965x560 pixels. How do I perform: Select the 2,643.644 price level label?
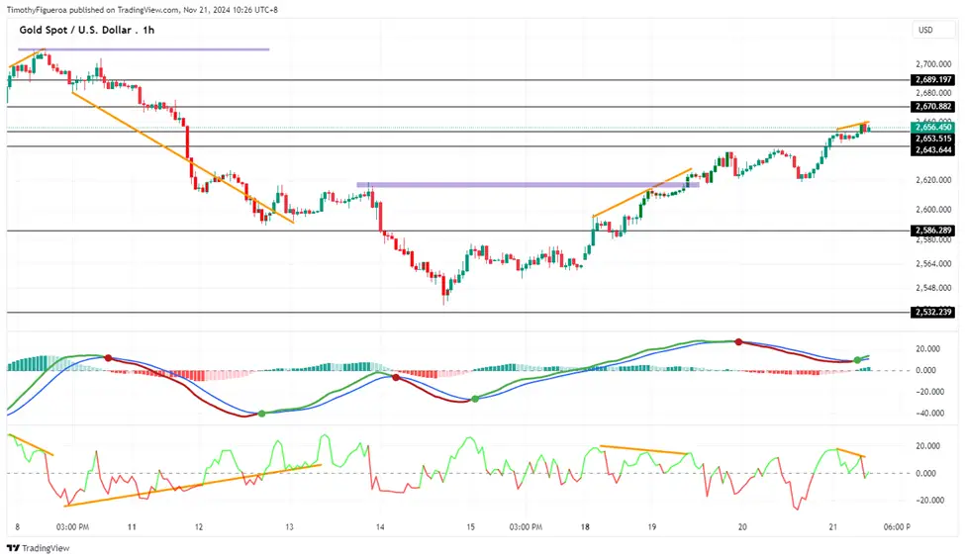pos(933,149)
